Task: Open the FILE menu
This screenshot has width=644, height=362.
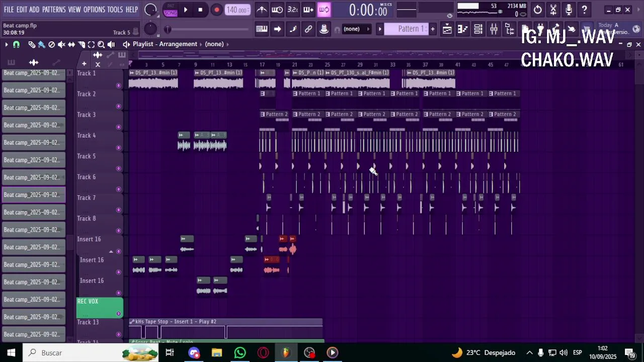Action: point(9,10)
